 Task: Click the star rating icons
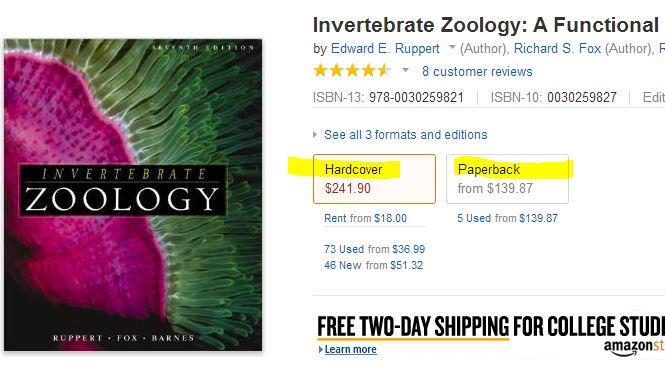point(352,70)
